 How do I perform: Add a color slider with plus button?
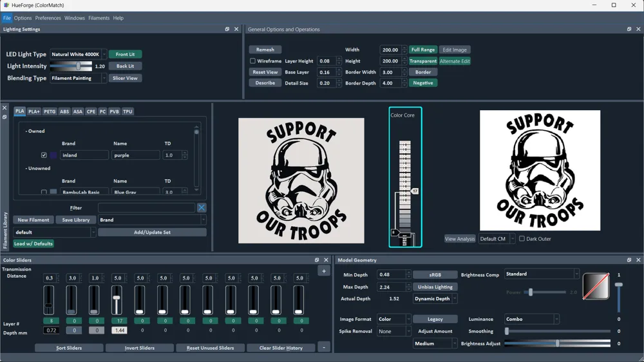coord(324,271)
